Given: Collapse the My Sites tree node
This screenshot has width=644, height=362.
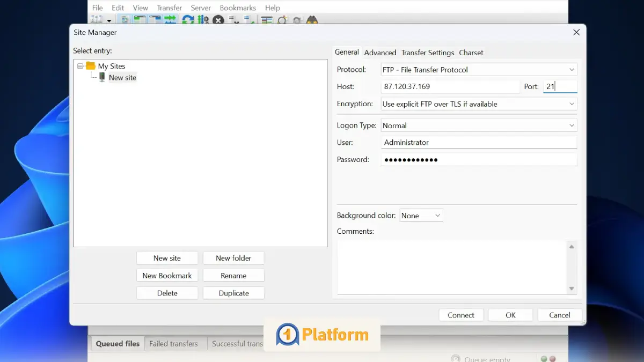Looking at the screenshot, I should [x=80, y=67].
